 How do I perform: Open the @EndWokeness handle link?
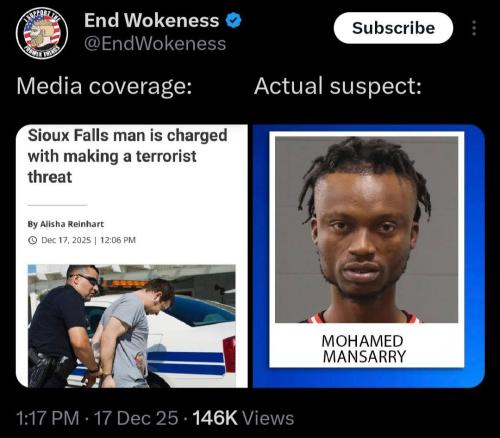155,44
